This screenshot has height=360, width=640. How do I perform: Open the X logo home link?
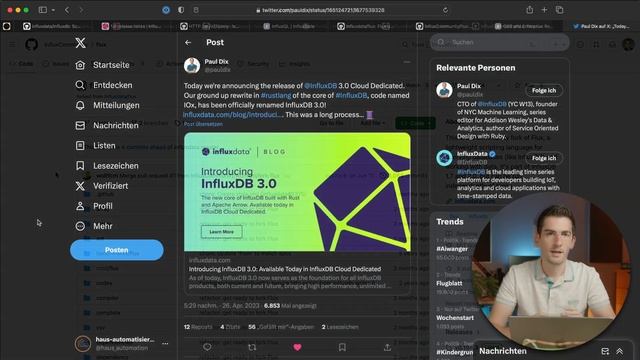(80, 42)
